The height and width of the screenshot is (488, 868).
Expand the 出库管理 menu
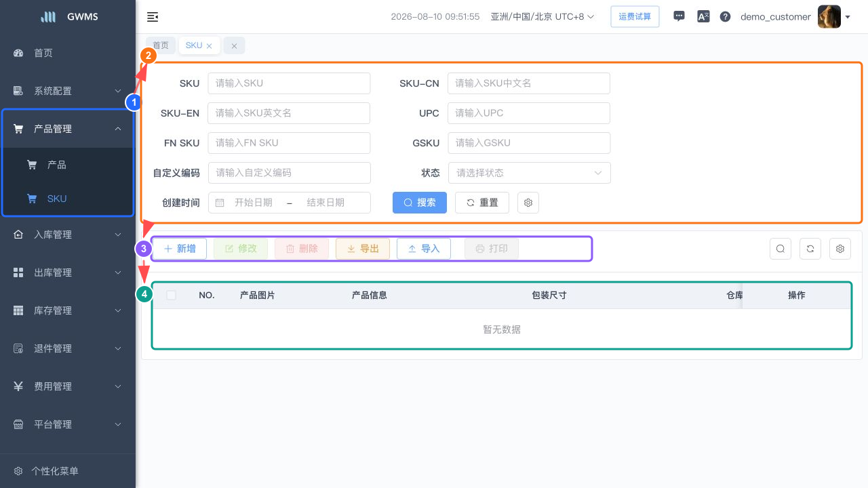coord(68,272)
